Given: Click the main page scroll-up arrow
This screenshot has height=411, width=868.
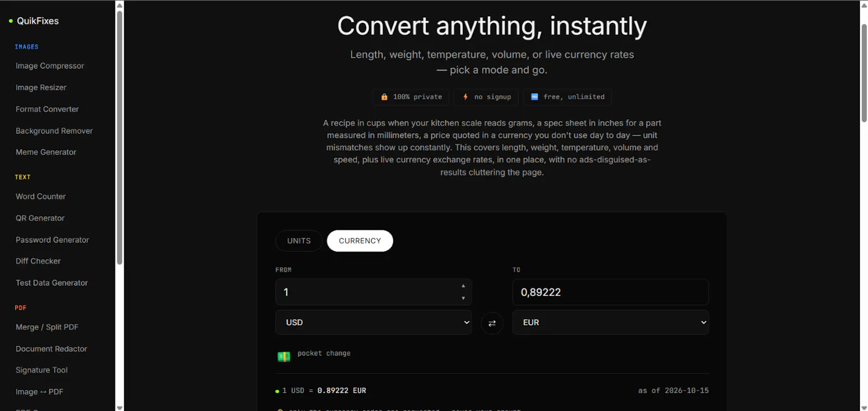Looking at the screenshot, I should 864,5.
